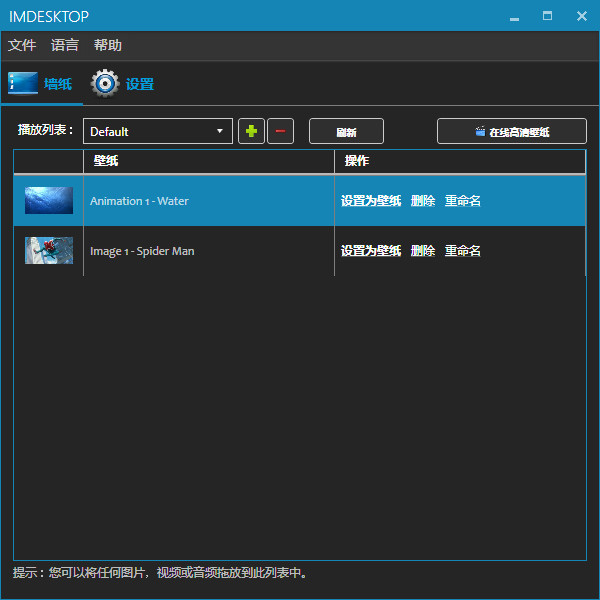Click the wallpaper monitor icon

23,83
